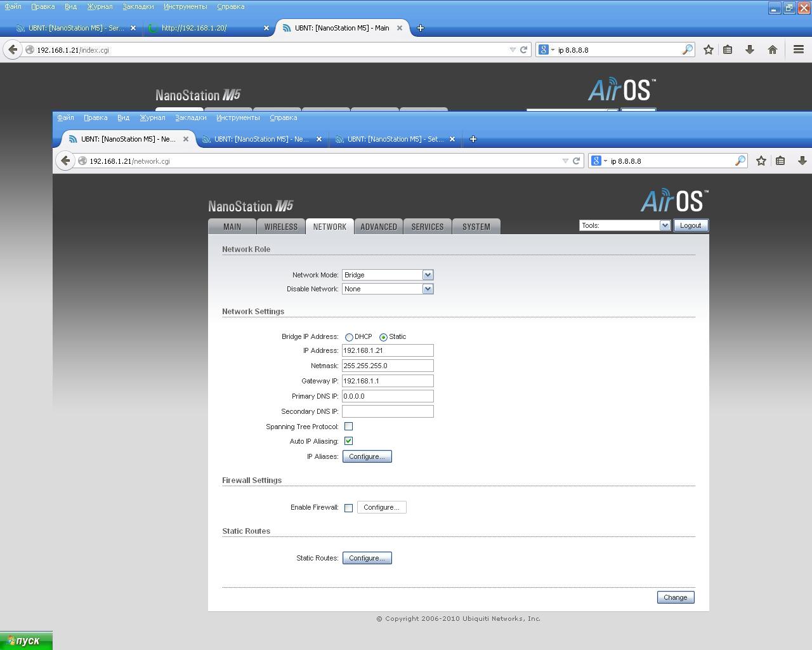
Task: Enable the Spanning Tree Protocol checkbox
Action: 348,427
